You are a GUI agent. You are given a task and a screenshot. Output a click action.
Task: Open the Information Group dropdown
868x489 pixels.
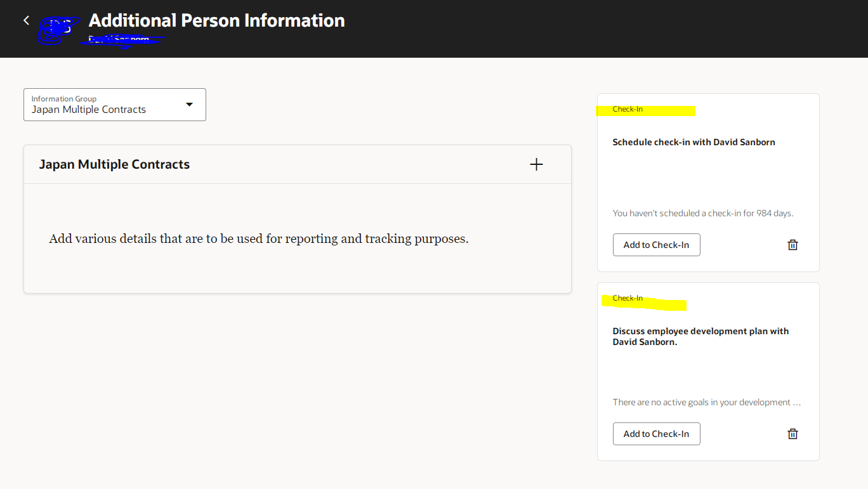point(115,105)
